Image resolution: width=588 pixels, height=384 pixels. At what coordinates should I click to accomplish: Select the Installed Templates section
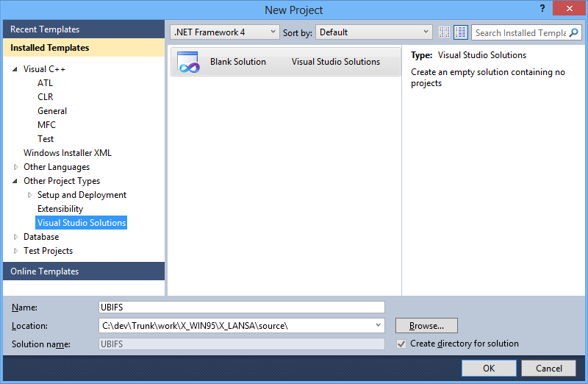pos(84,48)
